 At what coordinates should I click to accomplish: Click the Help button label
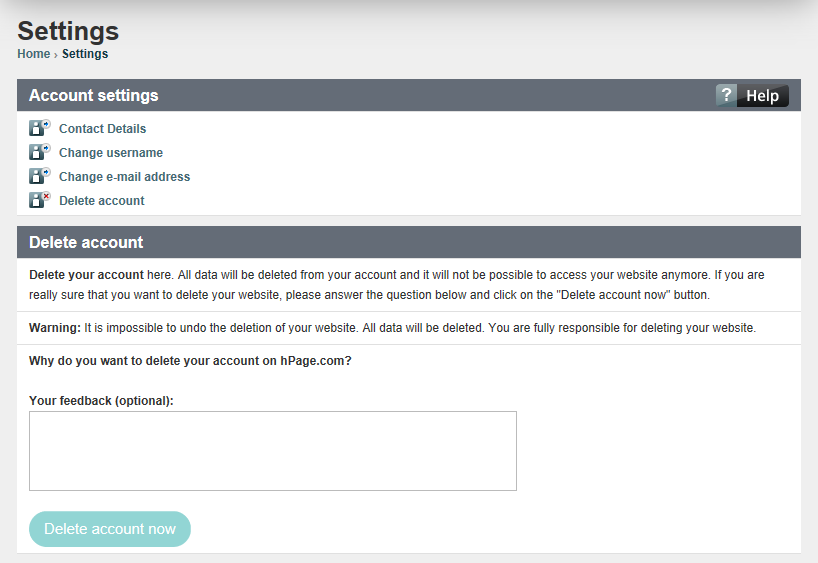pyautogui.click(x=762, y=96)
